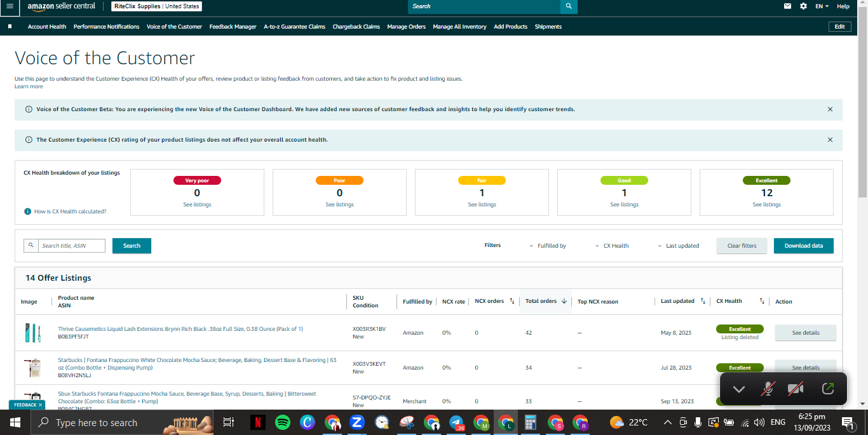See details for Thrive Causemetics listing
Image resolution: width=868 pixels, height=435 pixels.
(x=805, y=333)
